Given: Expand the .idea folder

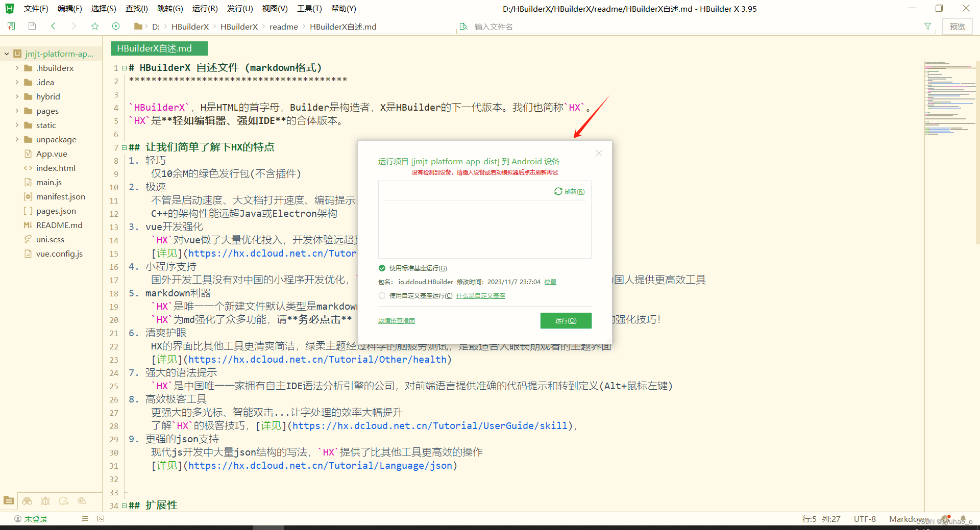Looking at the screenshot, I should 17,82.
